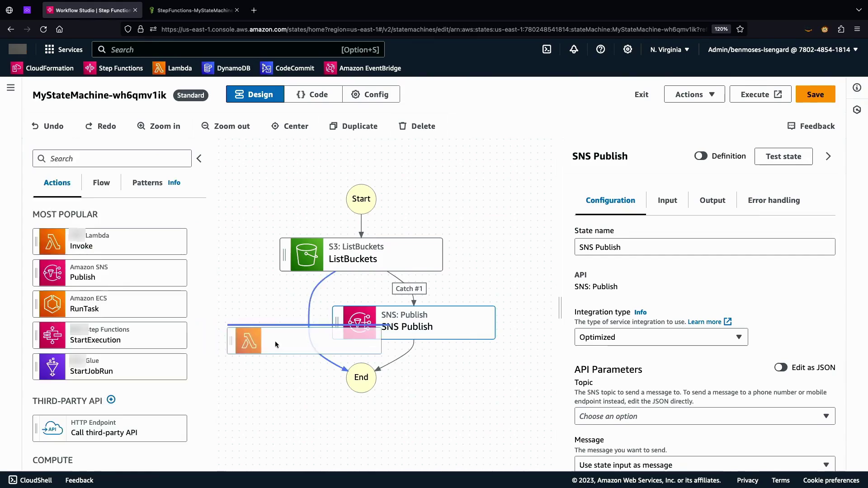Switch to the Error handling tab
Screen dimensions: 868x488
[x=774, y=200]
